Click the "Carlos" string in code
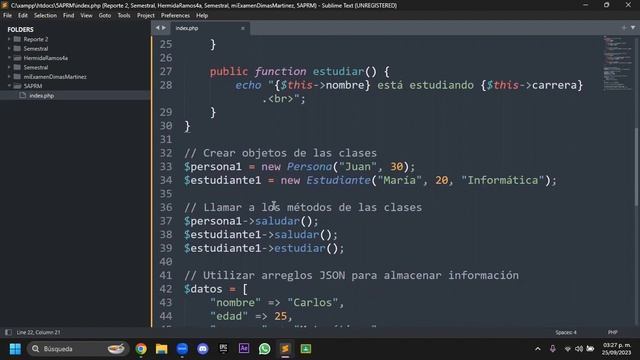This screenshot has width=640, height=360. coord(313,303)
